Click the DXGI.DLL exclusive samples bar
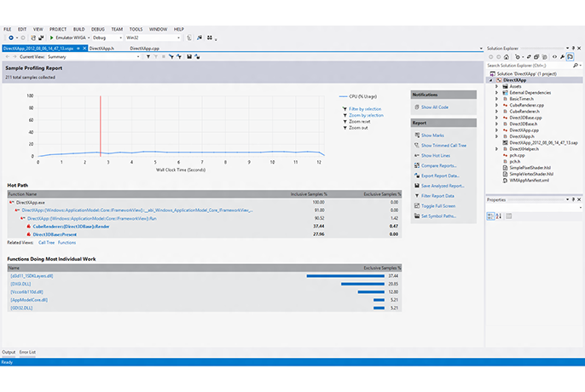The width and height of the screenshot is (585, 392). tap(362, 284)
